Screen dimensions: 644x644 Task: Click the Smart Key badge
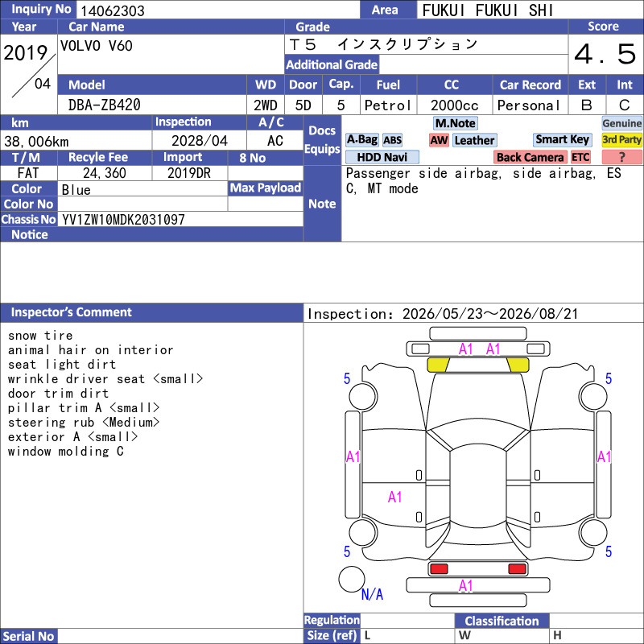click(562, 139)
